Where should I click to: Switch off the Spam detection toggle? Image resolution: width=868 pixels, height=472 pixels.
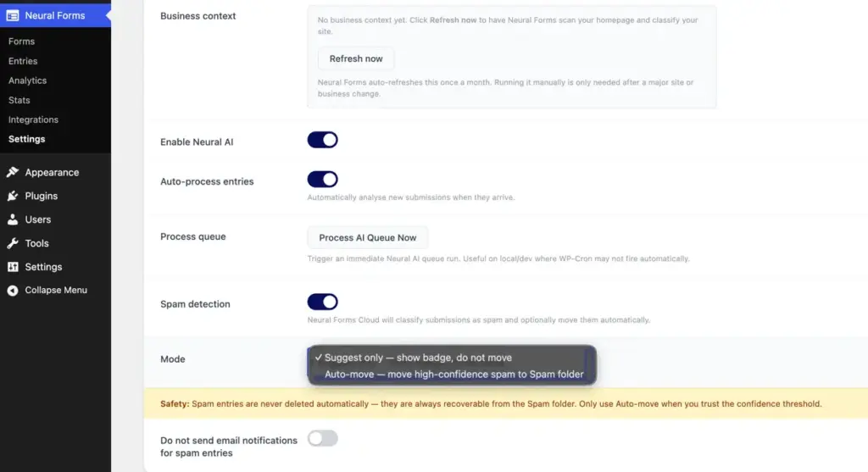[x=322, y=302]
